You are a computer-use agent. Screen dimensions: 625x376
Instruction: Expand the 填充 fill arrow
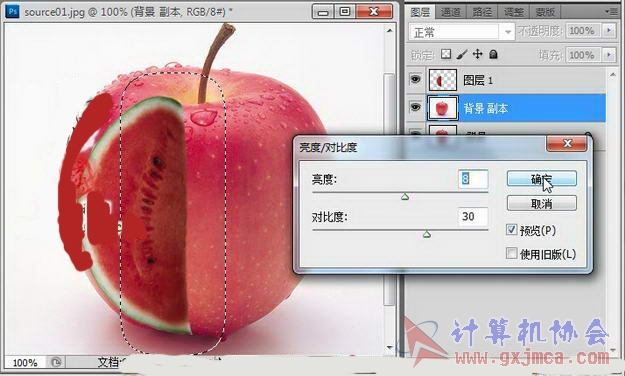pyautogui.click(x=609, y=55)
